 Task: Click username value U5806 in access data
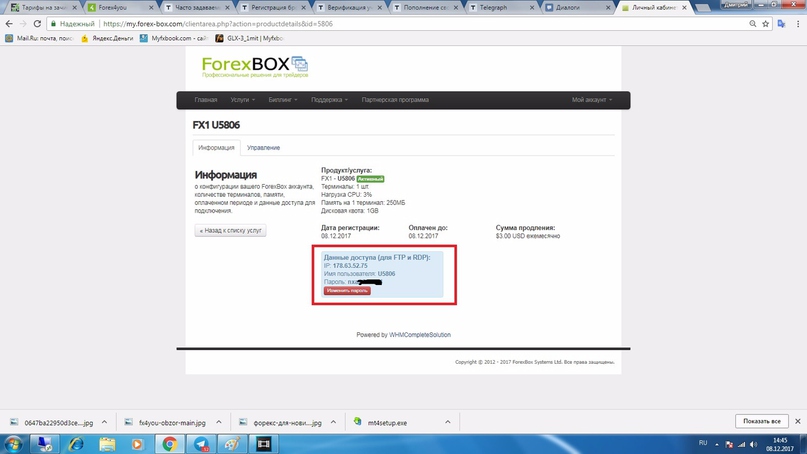387,274
